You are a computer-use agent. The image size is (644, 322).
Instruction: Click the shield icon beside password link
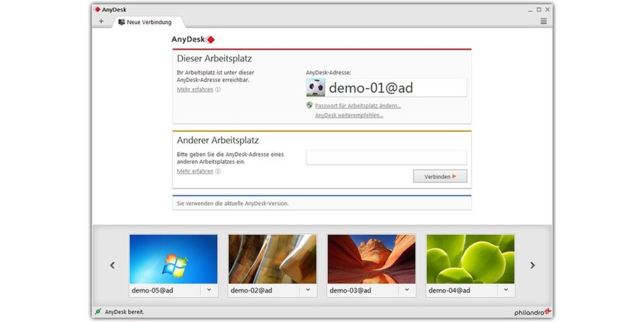[310, 105]
